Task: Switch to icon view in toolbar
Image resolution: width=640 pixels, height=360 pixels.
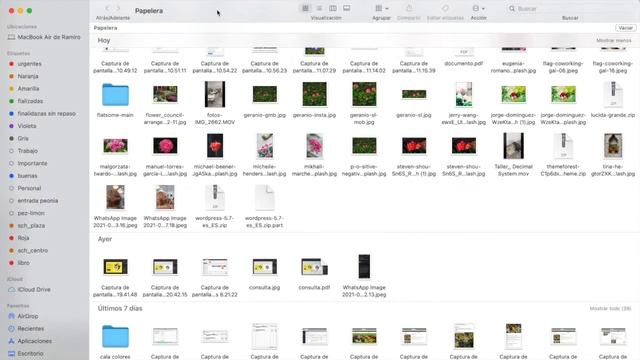Action: coord(305,8)
